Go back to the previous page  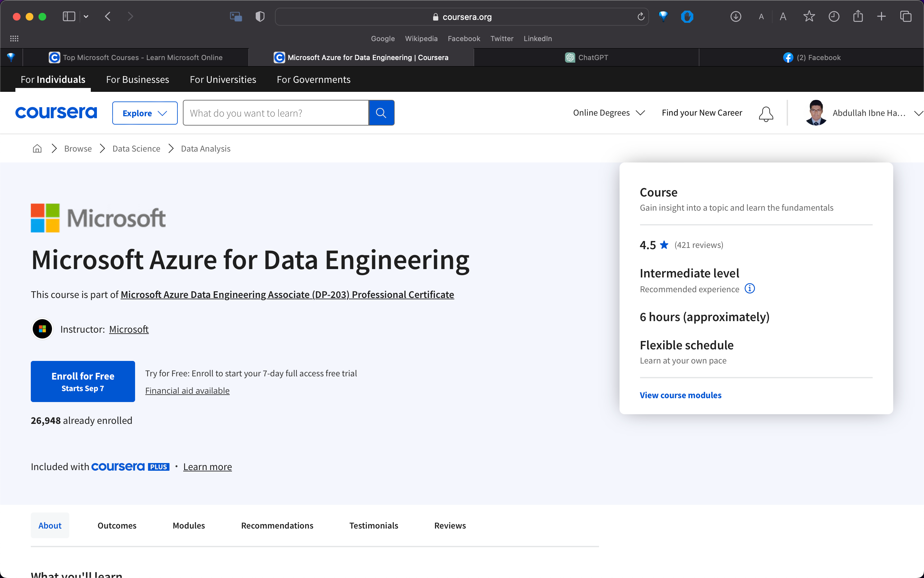[x=108, y=16]
